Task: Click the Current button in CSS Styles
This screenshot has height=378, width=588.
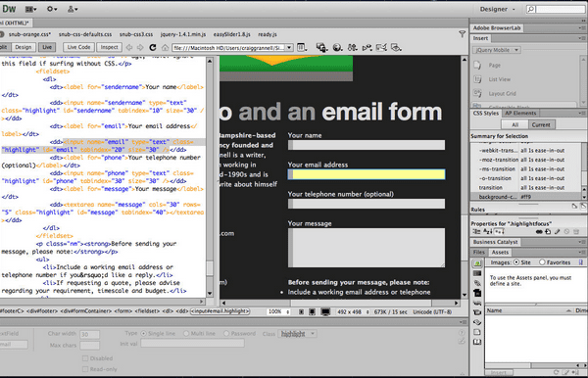Action: tap(541, 124)
